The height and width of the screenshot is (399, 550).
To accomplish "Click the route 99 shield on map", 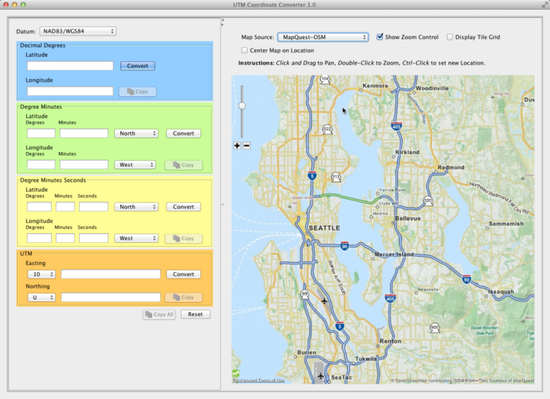I will pos(305,295).
